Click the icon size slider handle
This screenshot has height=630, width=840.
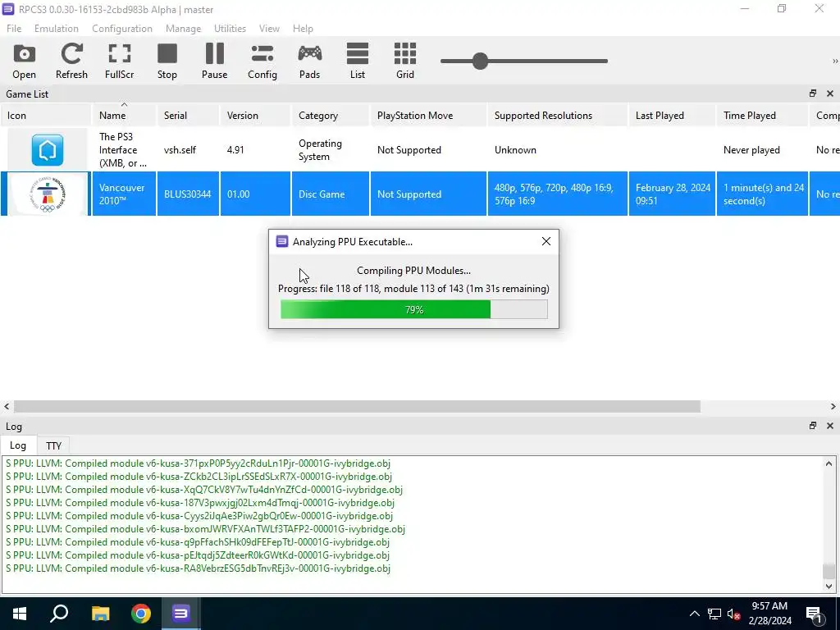480,61
